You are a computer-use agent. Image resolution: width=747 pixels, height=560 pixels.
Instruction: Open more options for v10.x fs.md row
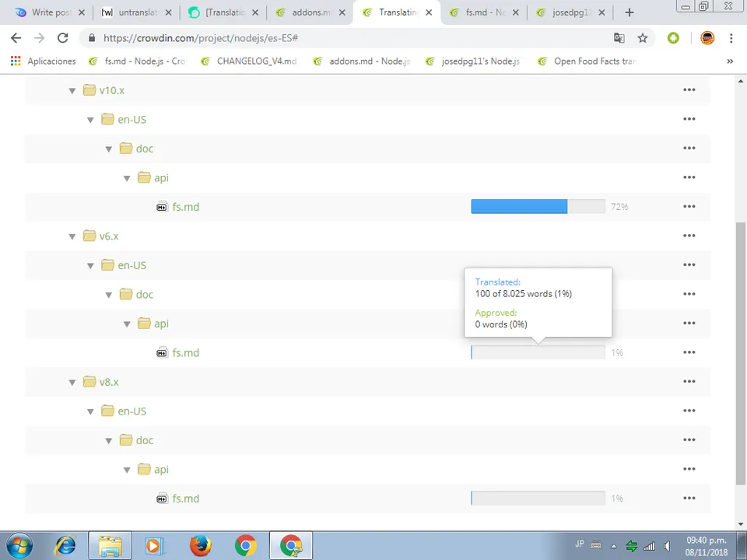coord(689,206)
